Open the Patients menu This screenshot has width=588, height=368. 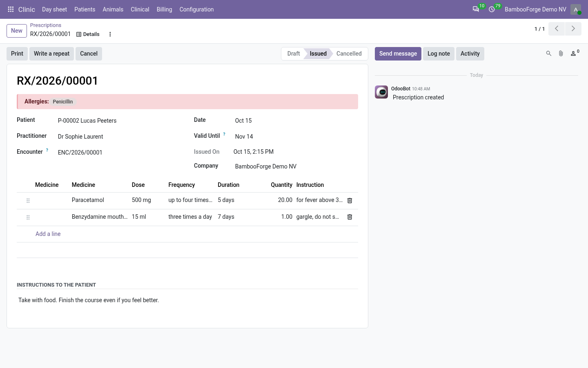point(85,9)
